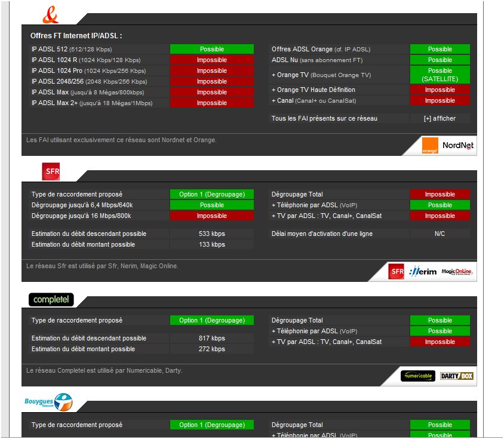
Task: Click the 533 kbps download estimate value
Action: [212, 234]
